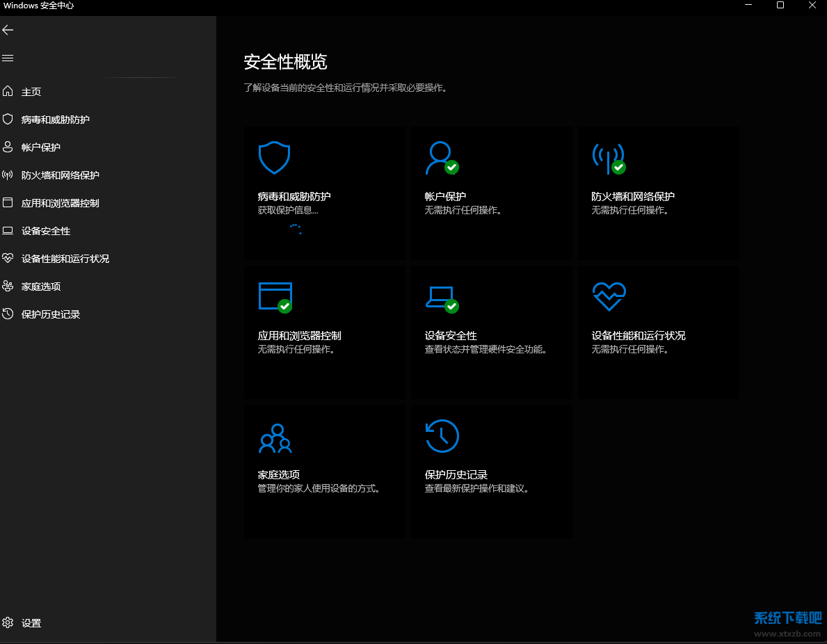Click the app and browser control icon
827x644 pixels.
point(275,296)
